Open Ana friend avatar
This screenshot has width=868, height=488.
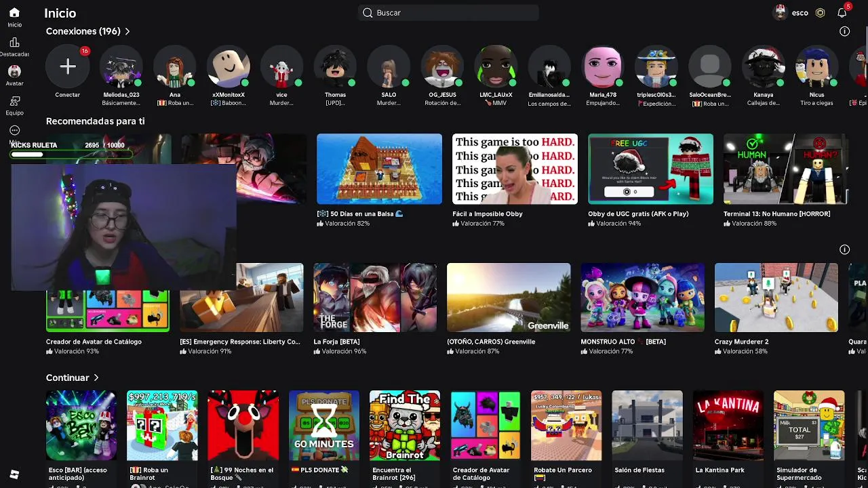pos(174,66)
